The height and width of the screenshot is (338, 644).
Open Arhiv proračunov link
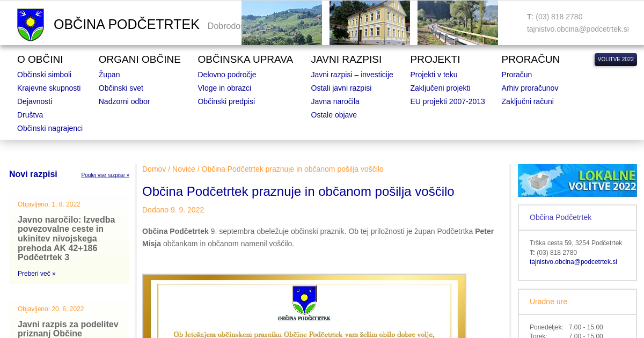tap(530, 88)
